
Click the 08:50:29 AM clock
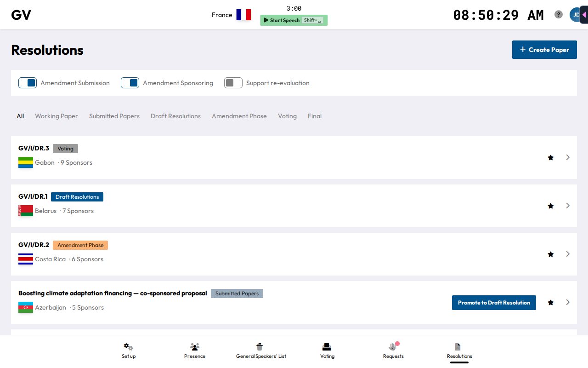coord(498,15)
